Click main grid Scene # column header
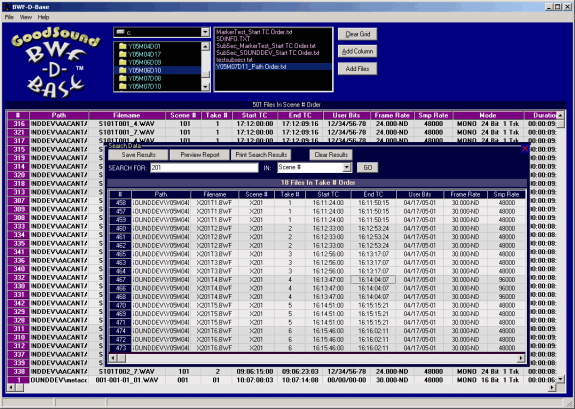575x409 pixels. point(183,115)
